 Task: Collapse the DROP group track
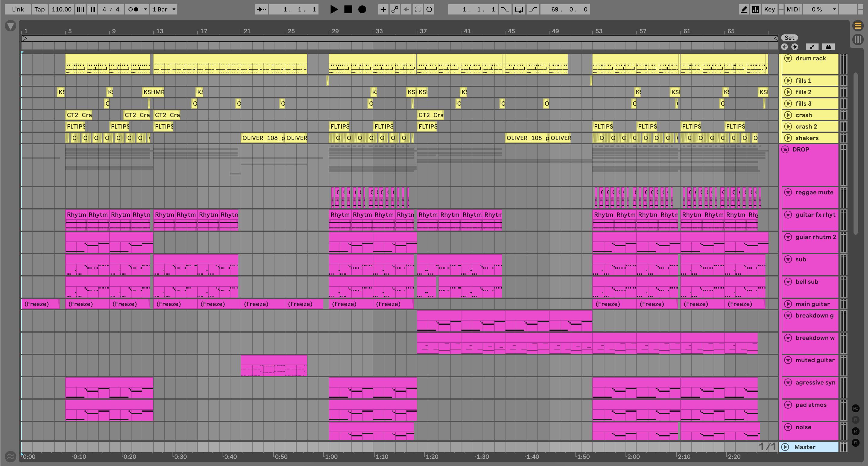pos(785,149)
